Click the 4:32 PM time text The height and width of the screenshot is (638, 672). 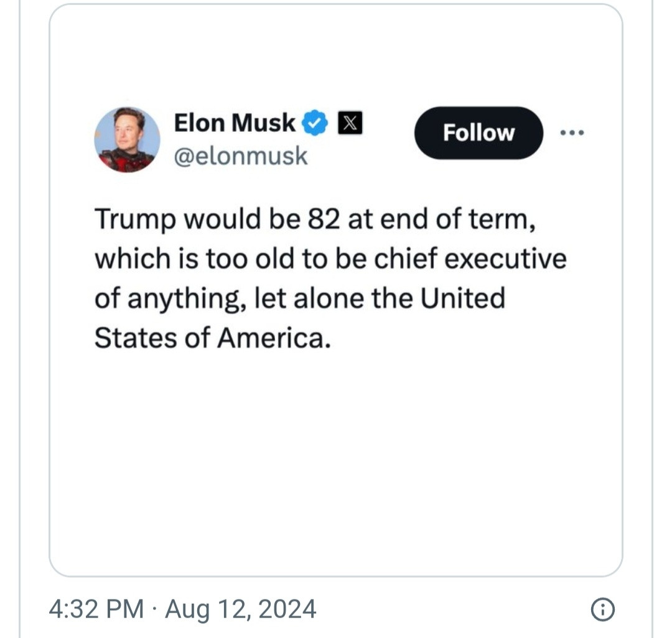click(96, 609)
